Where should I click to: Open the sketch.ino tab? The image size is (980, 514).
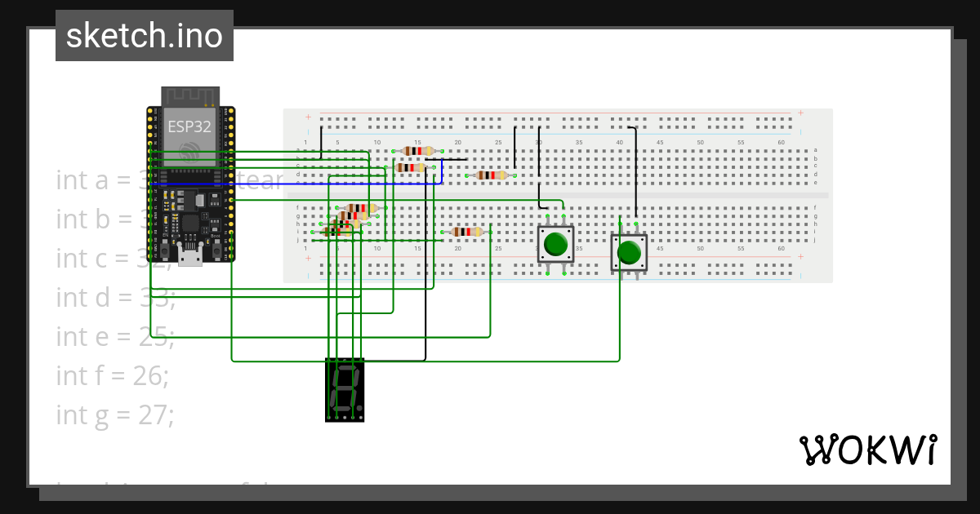[x=144, y=35]
